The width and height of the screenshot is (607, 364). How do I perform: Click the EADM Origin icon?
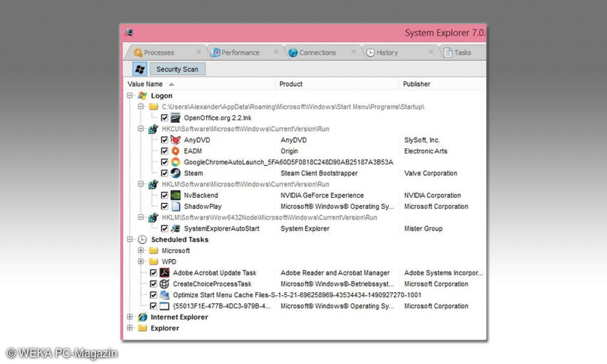(x=176, y=151)
